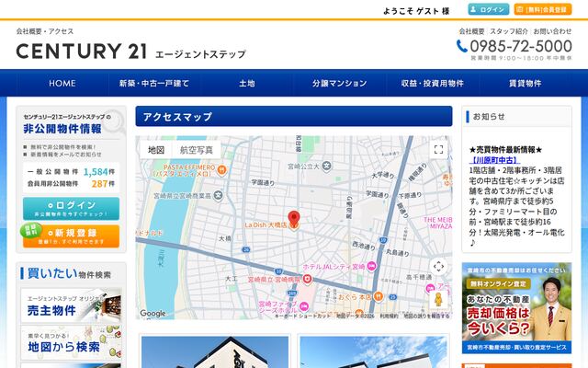The width and height of the screenshot is (588, 368).
Task: Switch map to 航空写真 view
Action: point(196,150)
